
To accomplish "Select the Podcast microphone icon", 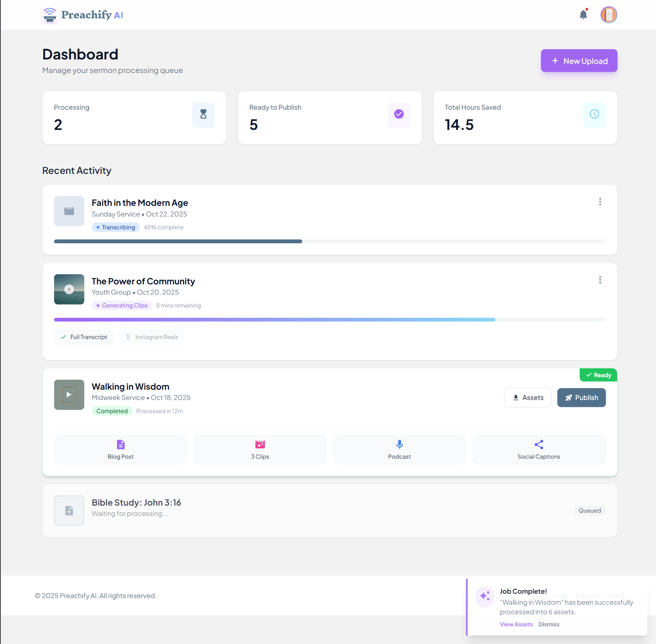I will coord(399,444).
